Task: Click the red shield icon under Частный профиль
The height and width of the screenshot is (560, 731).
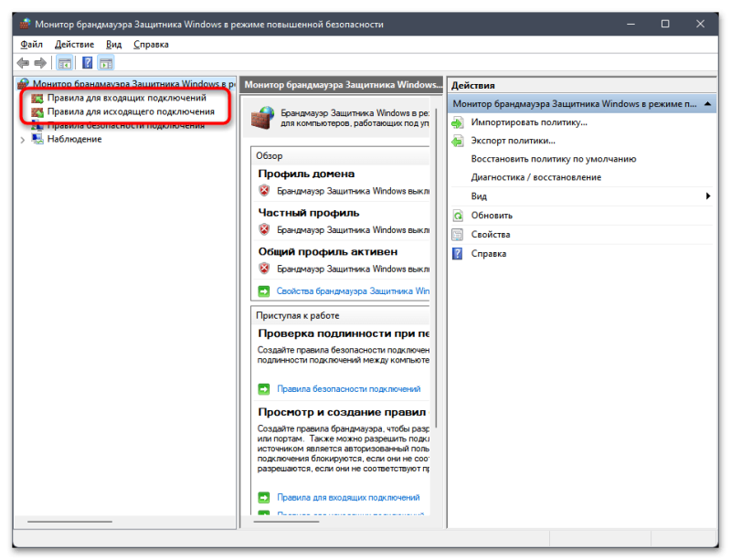Action: coord(264,230)
